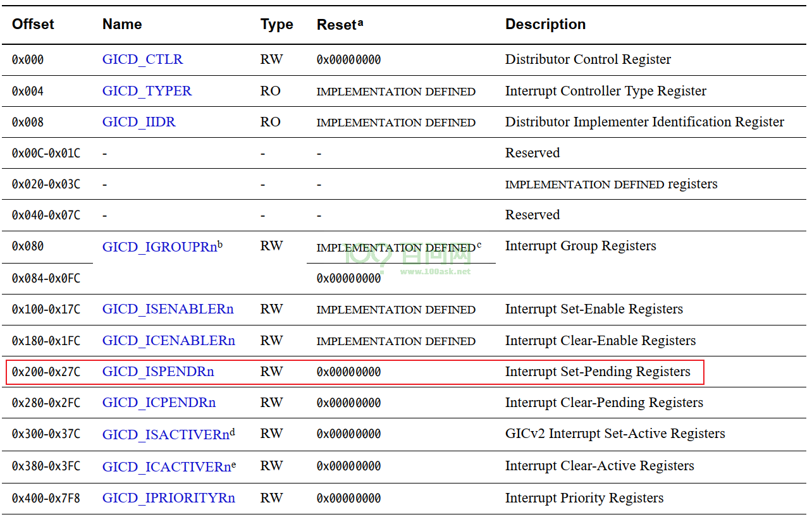Click the 0x200-0x27C offset cell
The height and width of the screenshot is (517, 812).
[x=46, y=372]
